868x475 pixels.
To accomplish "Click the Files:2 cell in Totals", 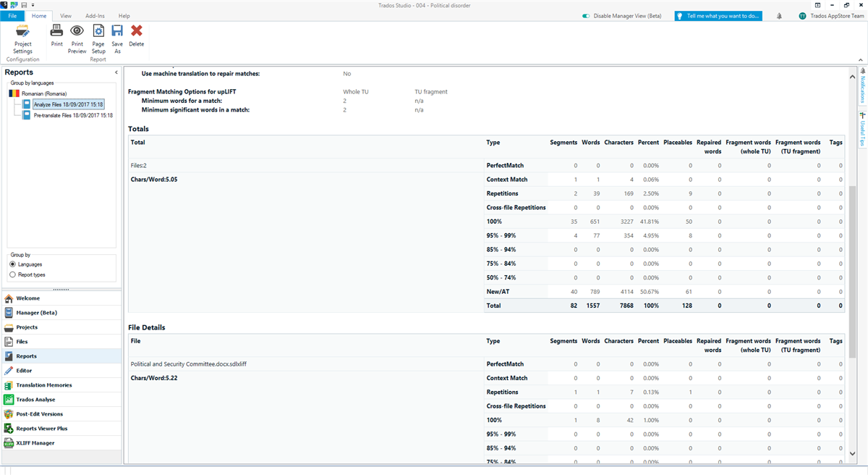I will coord(138,166).
